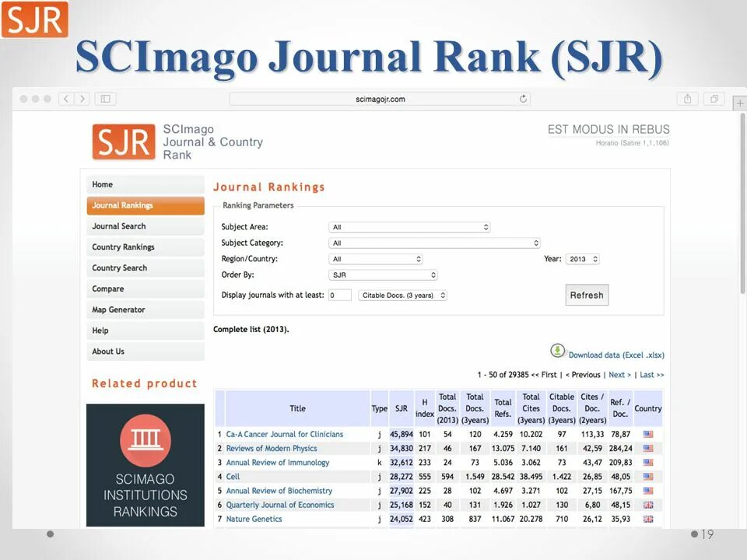Open the Subject Category dropdown
The width and height of the screenshot is (747, 560).
click(x=434, y=243)
